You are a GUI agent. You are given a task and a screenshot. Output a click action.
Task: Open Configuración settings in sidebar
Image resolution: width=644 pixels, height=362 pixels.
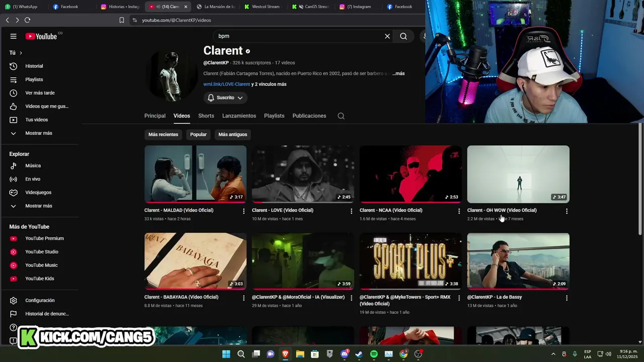[x=40, y=301]
